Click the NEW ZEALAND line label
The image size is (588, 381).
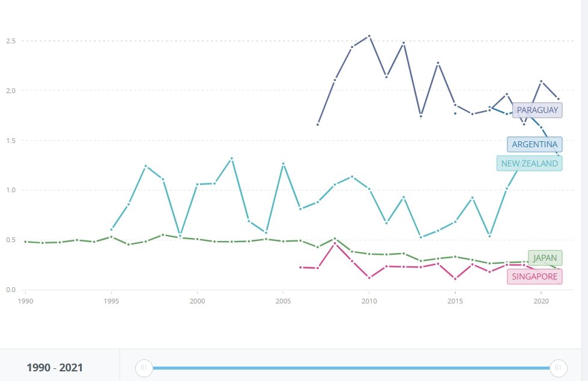(529, 163)
